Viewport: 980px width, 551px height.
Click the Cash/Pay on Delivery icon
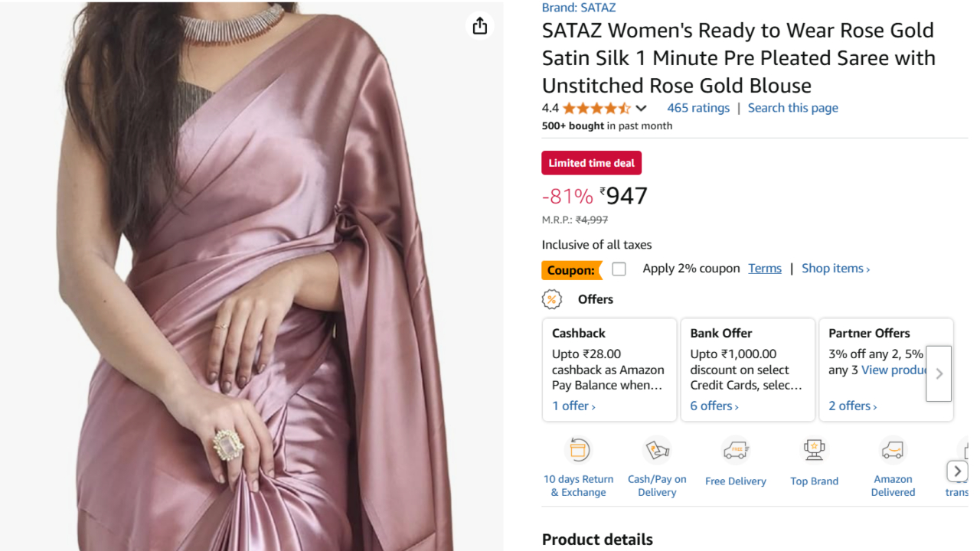tap(657, 451)
